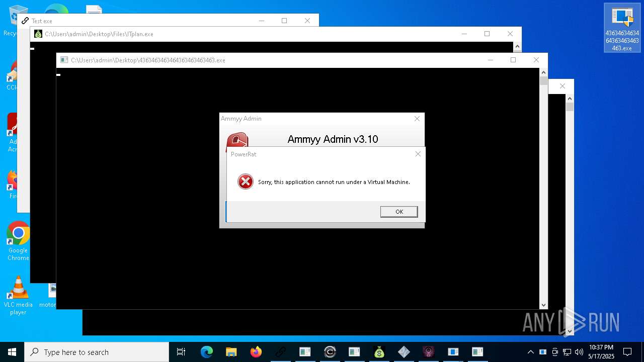
Task: Click the VLC media player desktop shortcut
Action: click(18, 296)
